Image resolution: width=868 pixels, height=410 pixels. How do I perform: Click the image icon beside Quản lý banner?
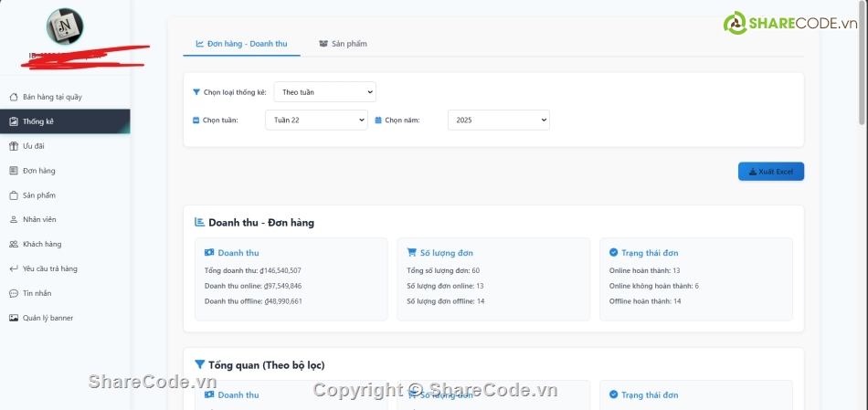click(14, 318)
